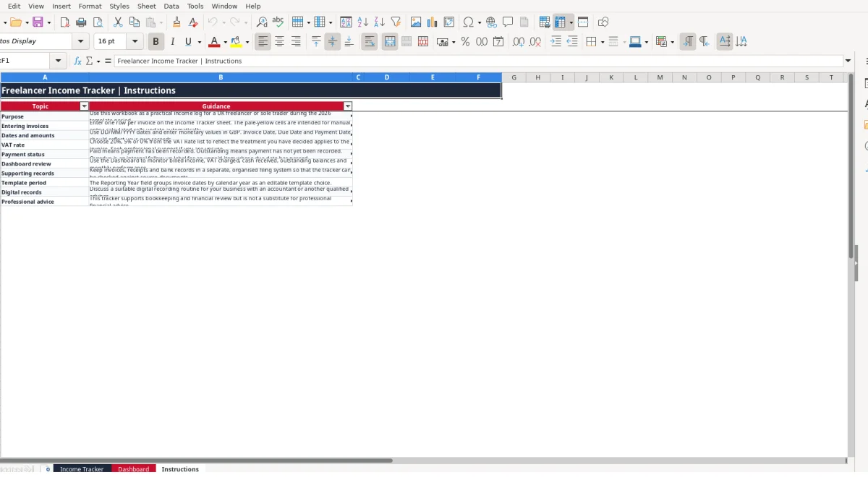Toggle Center Horizontally alignment
The image size is (868, 488).
279,42
